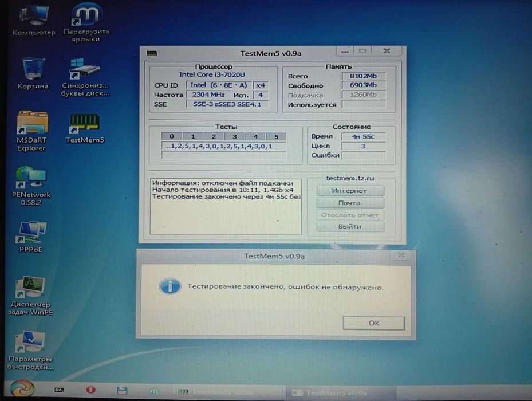Open the Синхрониз... буквы диск... shortcut
The width and height of the screenshot is (532, 401).
click(85, 77)
